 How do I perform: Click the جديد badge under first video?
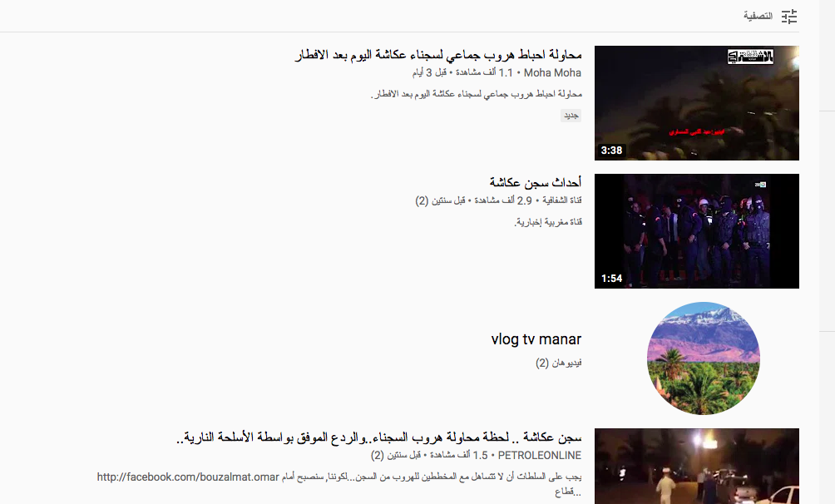point(571,116)
